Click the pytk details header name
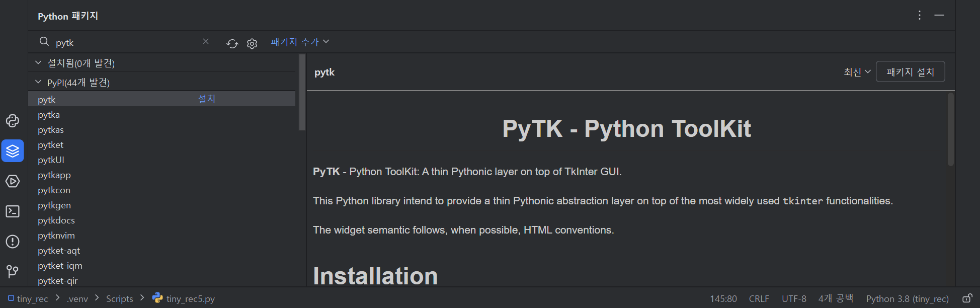Viewport: 980px width, 308px height. 324,72
